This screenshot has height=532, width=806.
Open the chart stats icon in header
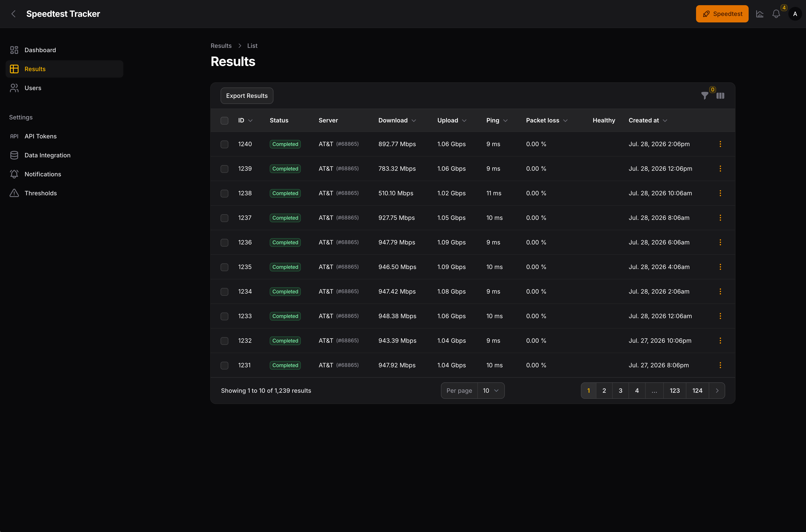pos(759,14)
